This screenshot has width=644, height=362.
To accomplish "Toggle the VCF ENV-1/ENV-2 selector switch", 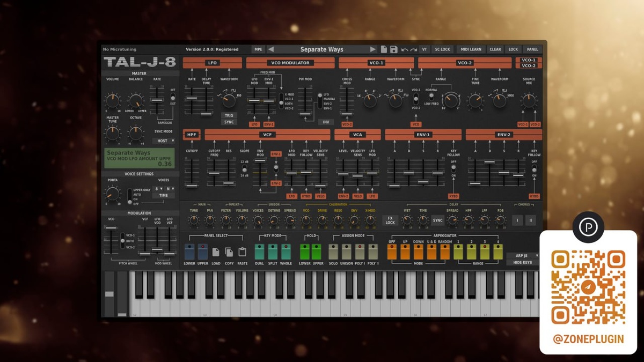I will point(276,168).
